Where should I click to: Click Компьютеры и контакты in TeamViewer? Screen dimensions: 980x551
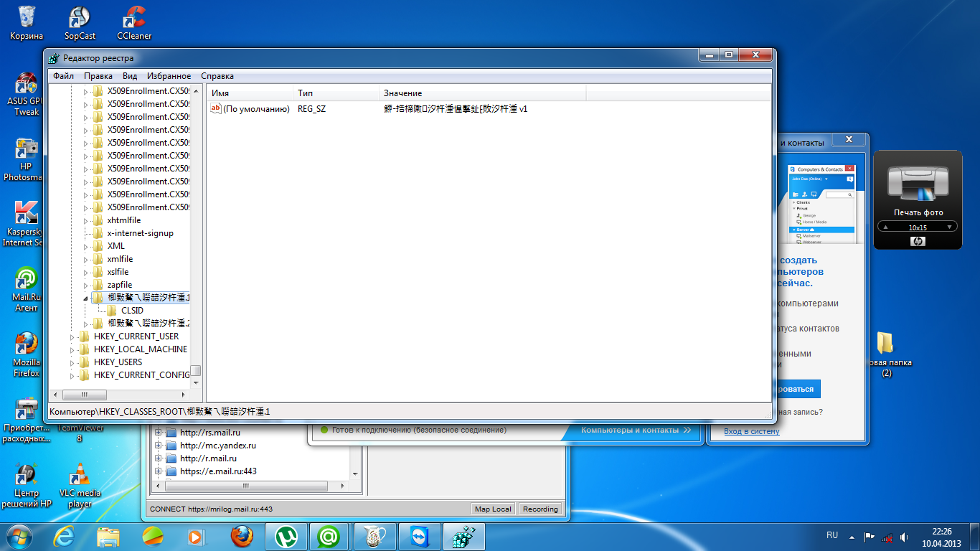click(x=636, y=430)
